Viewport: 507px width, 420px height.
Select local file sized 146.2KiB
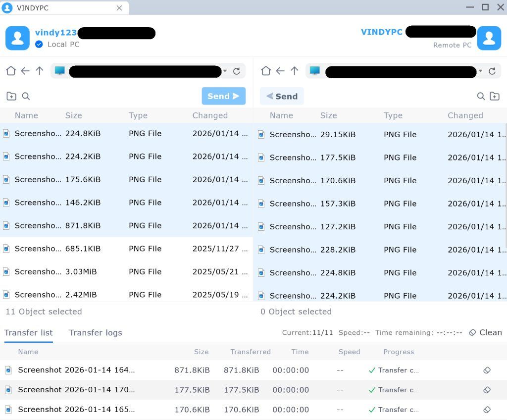tap(126, 203)
